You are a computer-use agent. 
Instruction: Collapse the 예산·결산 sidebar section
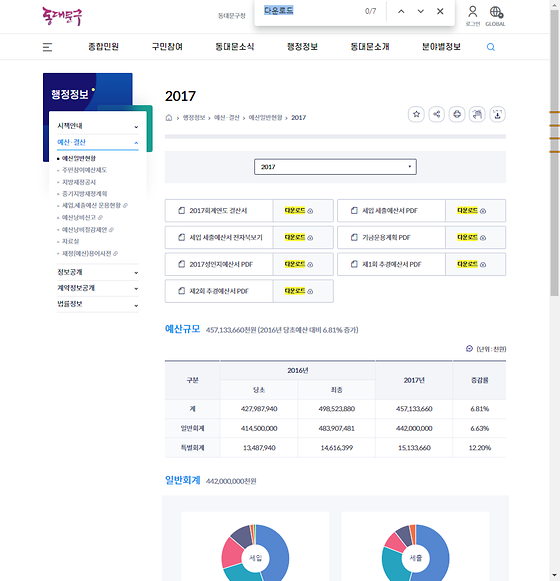98,142
